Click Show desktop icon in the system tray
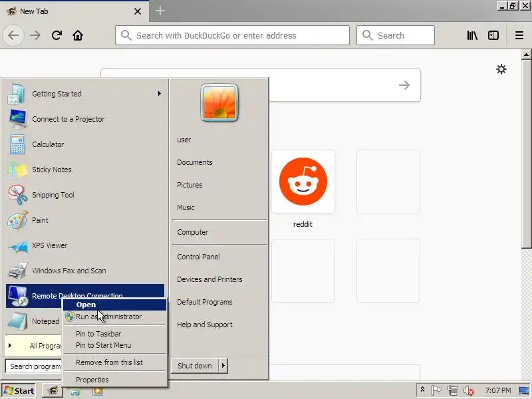The width and height of the screenshot is (532, 399). (x=524, y=391)
